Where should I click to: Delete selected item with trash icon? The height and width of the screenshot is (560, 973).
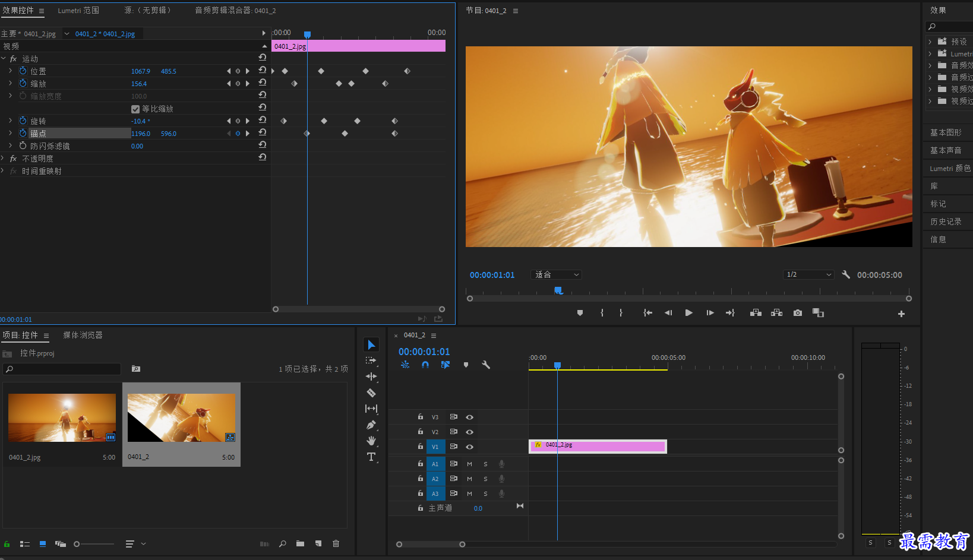coord(336,543)
